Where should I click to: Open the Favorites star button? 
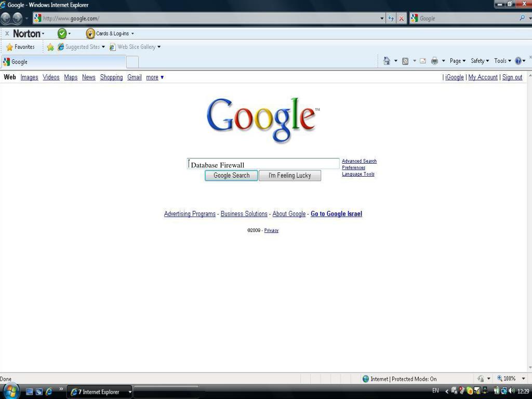(20, 47)
